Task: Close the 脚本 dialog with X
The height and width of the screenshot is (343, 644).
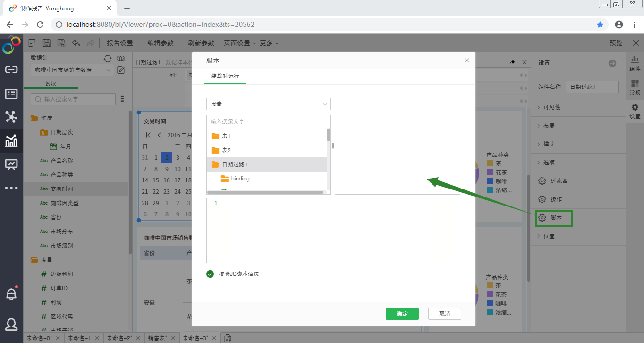Action: click(466, 60)
